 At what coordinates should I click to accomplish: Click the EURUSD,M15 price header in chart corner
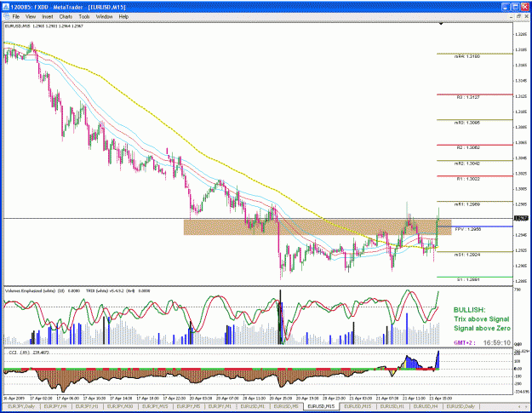pos(44,26)
